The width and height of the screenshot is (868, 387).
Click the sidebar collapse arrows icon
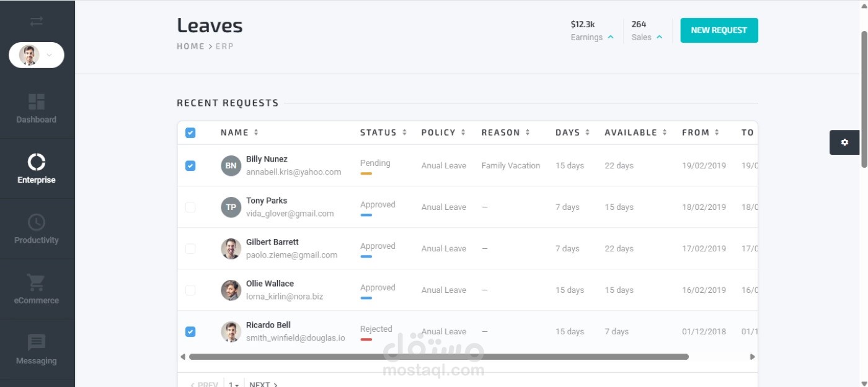click(x=37, y=22)
